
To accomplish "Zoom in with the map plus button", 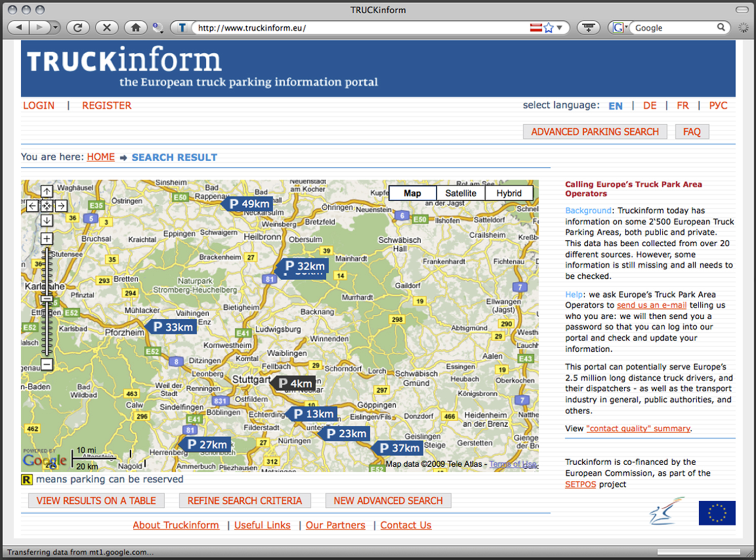I will (47, 239).
